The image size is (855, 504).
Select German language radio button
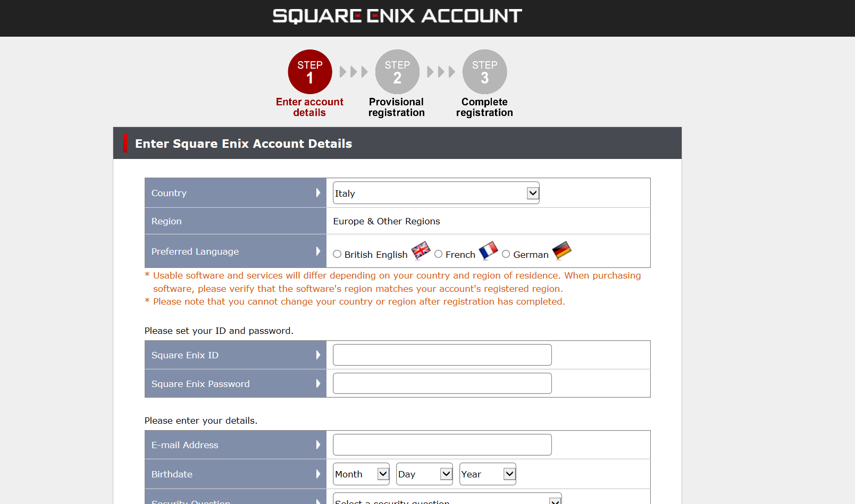(x=506, y=254)
